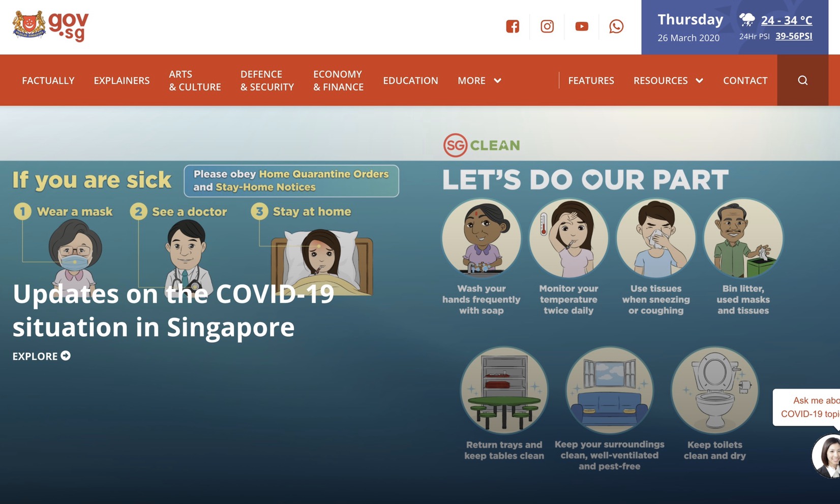Open the chatbot assistant avatar
840x504 pixels.
[x=828, y=456]
